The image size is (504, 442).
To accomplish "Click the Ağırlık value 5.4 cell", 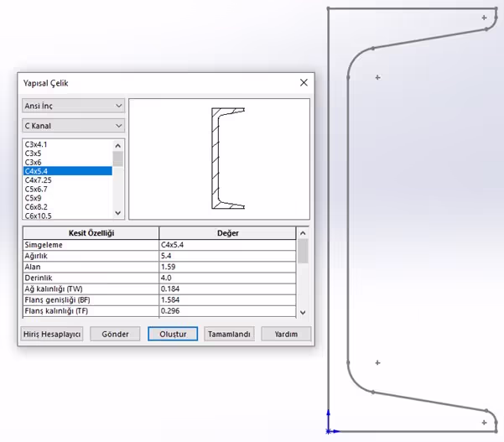I will coord(227,256).
